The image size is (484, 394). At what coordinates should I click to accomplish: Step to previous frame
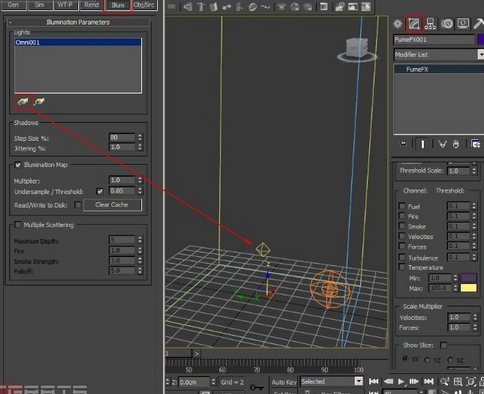tap(388, 381)
